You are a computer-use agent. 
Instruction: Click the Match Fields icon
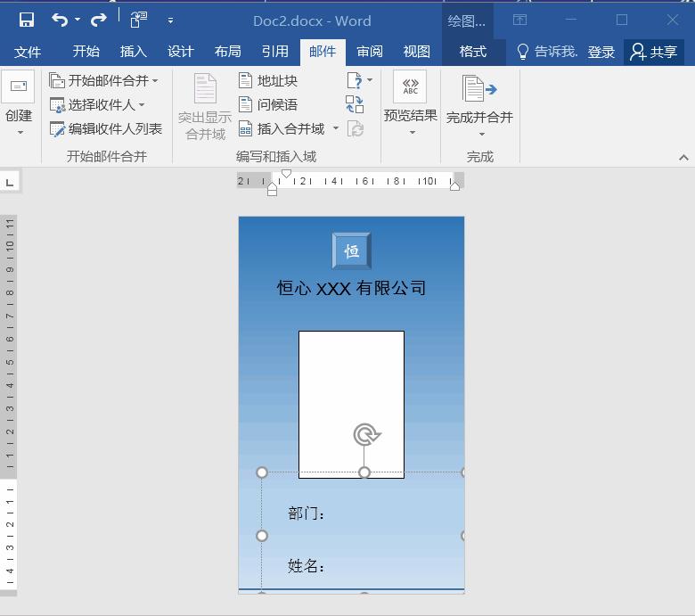click(x=355, y=104)
